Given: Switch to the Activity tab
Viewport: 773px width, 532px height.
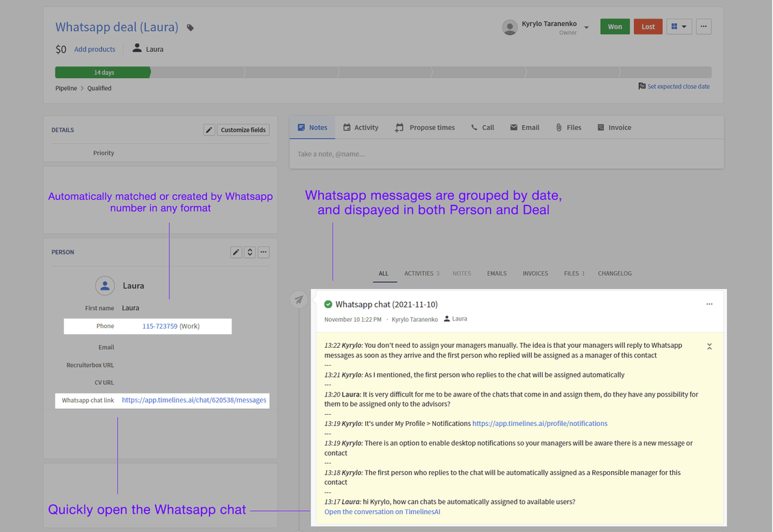Looking at the screenshot, I should [x=360, y=127].
